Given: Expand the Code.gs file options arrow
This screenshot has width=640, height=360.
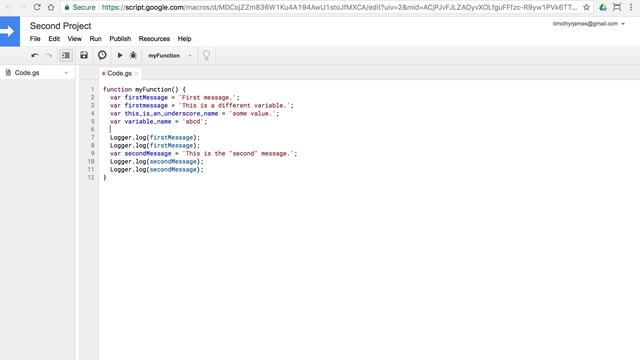Looking at the screenshot, I should point(66,73).
